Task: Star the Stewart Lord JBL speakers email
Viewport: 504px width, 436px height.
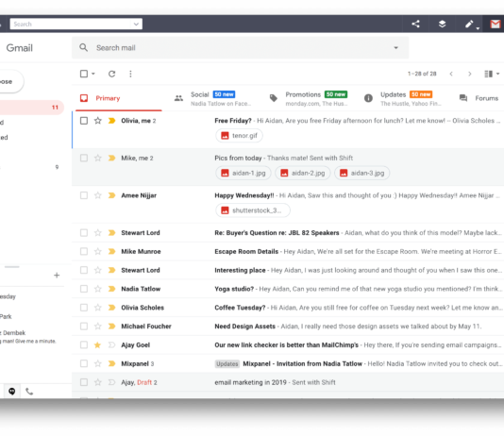Action: pyautogui.click(x=98, y=233)
